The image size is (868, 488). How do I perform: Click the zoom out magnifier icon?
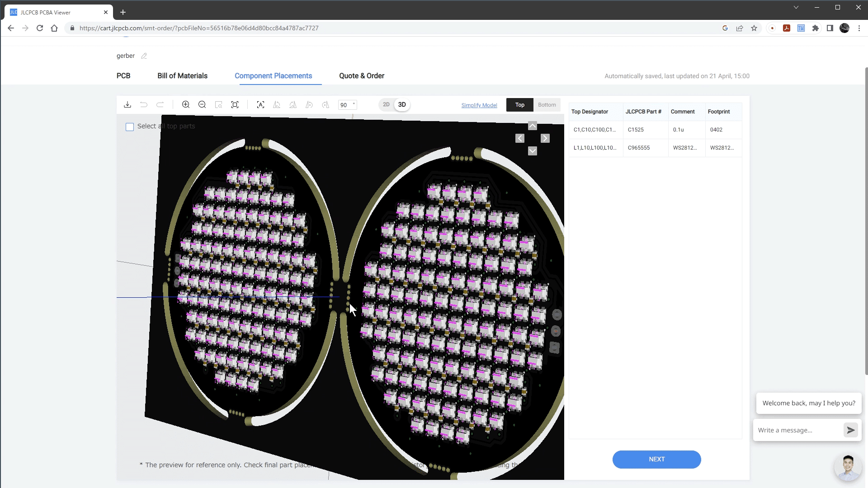coord(202,105)
